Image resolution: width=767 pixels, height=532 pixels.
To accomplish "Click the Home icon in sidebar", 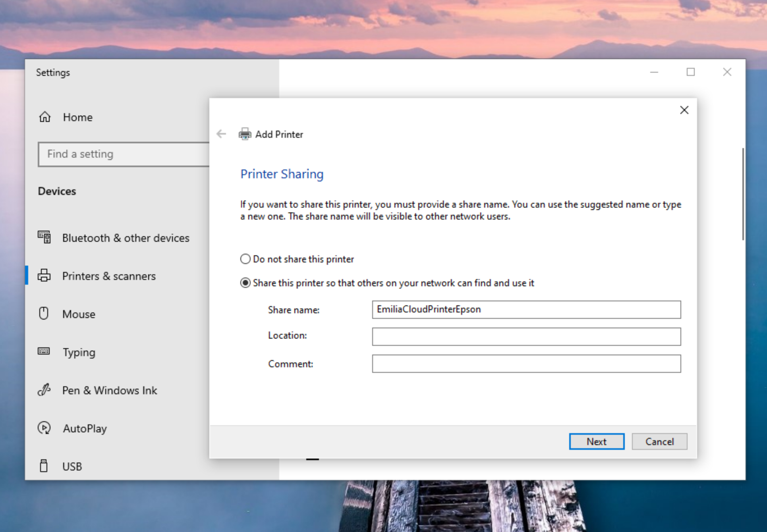I will click(45, 117).
